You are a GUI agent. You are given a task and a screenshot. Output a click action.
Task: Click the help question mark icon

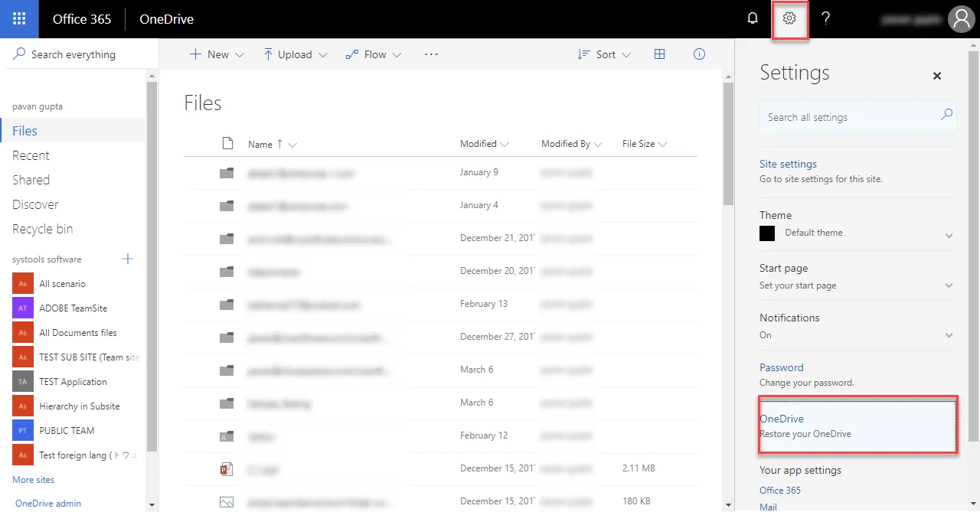pyautogui.click(x=825, y=19)
